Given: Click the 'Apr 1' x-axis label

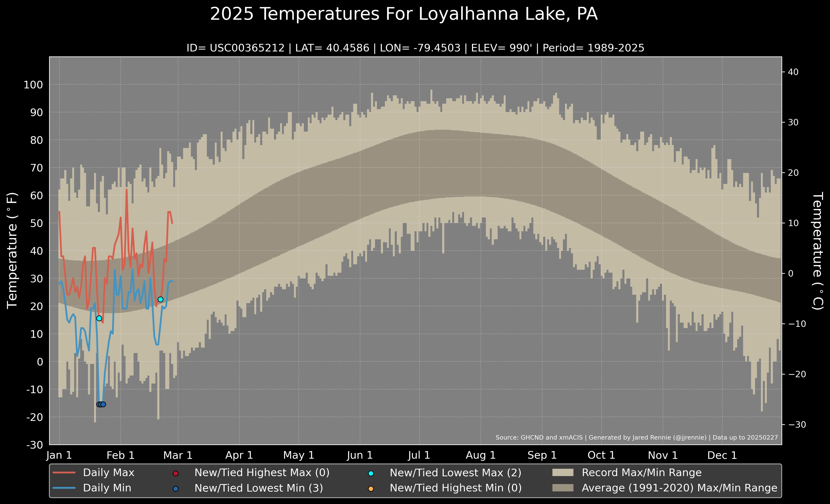Looking at the screenshot, I should pos(239,456).
